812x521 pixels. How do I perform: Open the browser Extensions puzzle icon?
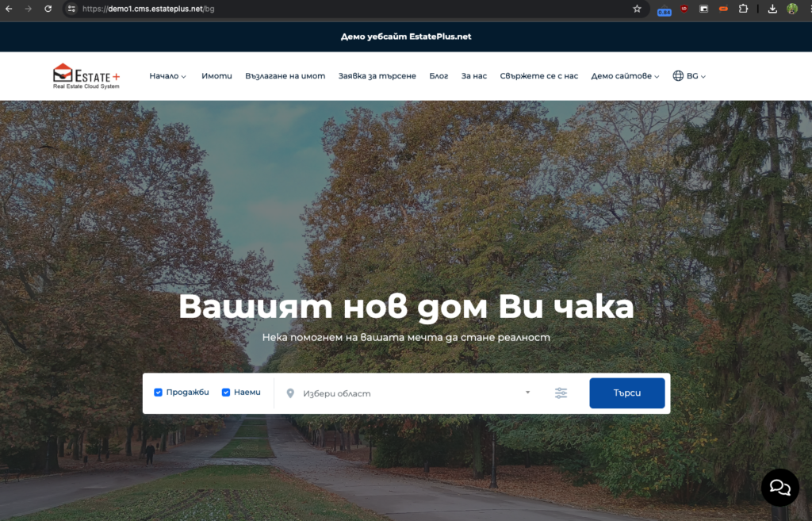tap(743, 10)
